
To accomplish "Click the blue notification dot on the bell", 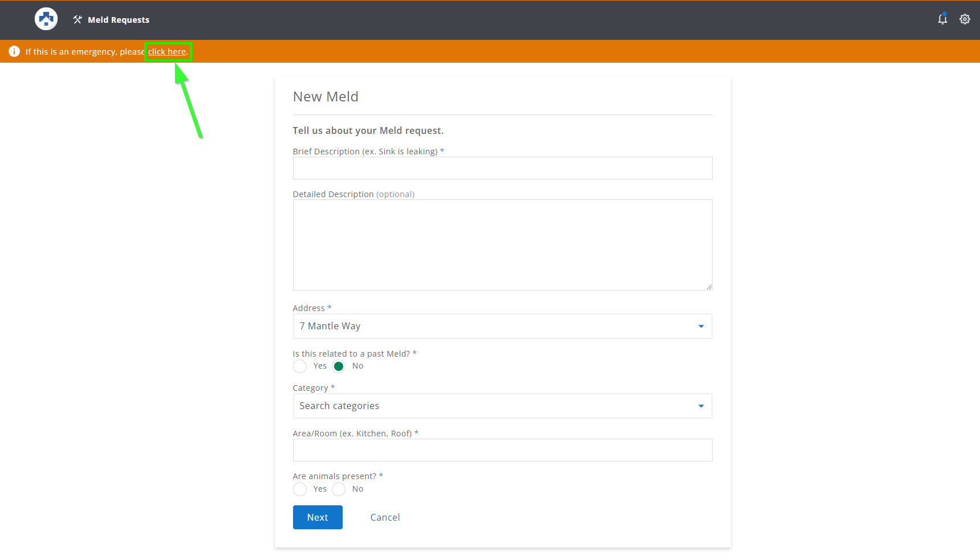I will [x=946, y=14].
